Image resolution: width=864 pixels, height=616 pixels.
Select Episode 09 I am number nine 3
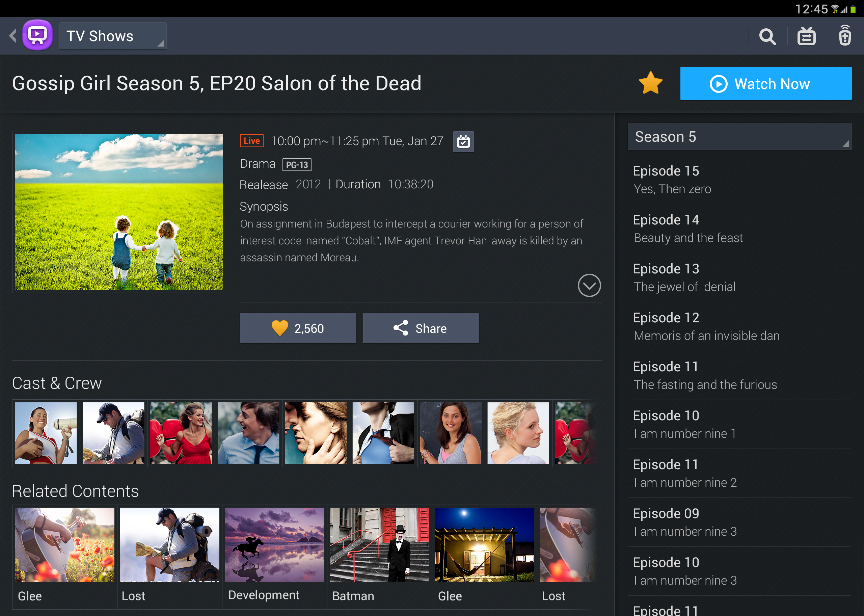click(739, 522)
